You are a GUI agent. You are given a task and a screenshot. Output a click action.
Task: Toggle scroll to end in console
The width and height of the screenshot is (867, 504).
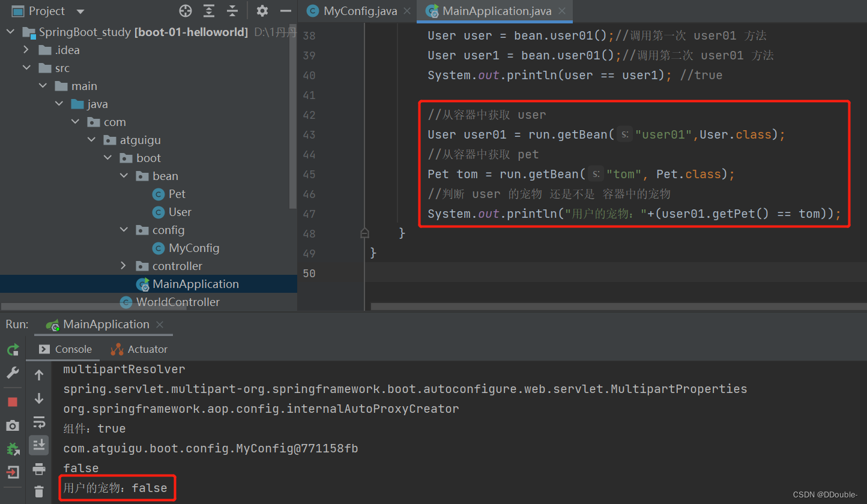pyautogui.click(x=39, y=445)
